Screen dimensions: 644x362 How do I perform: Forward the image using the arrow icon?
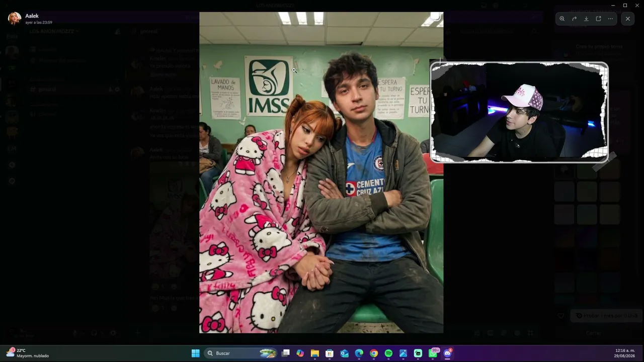[574, 19]
